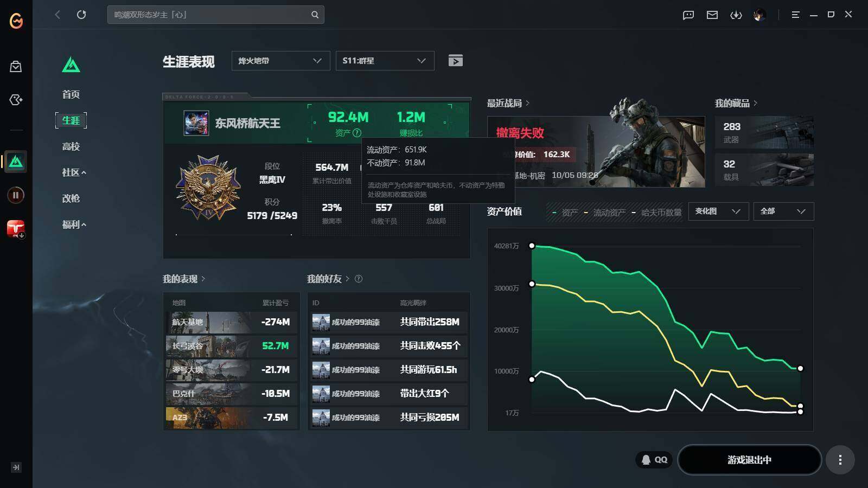868x488 pixels.
Task: Expand the sidebar with the arrow icon
Action: tap(16, 467)
